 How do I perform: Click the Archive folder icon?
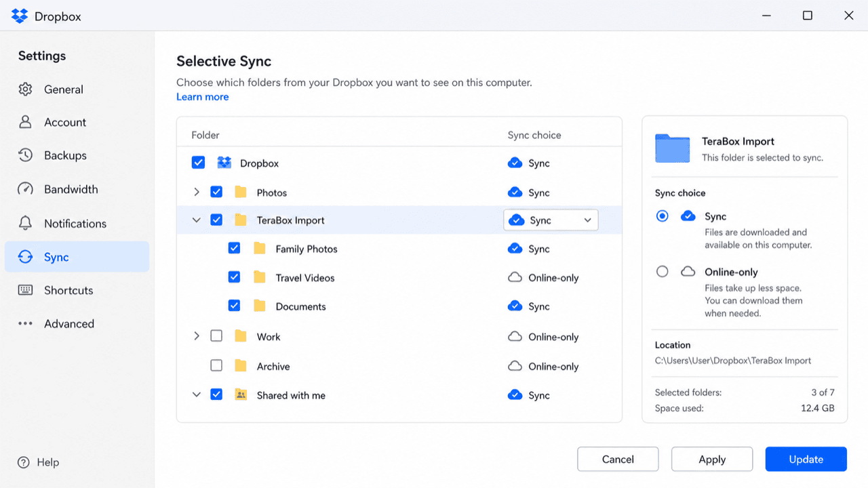coord(240,366)
